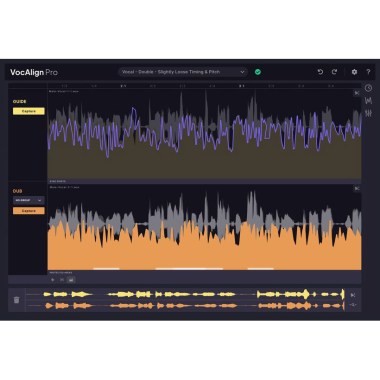Select the scissors split tool icon

point(62,280)
